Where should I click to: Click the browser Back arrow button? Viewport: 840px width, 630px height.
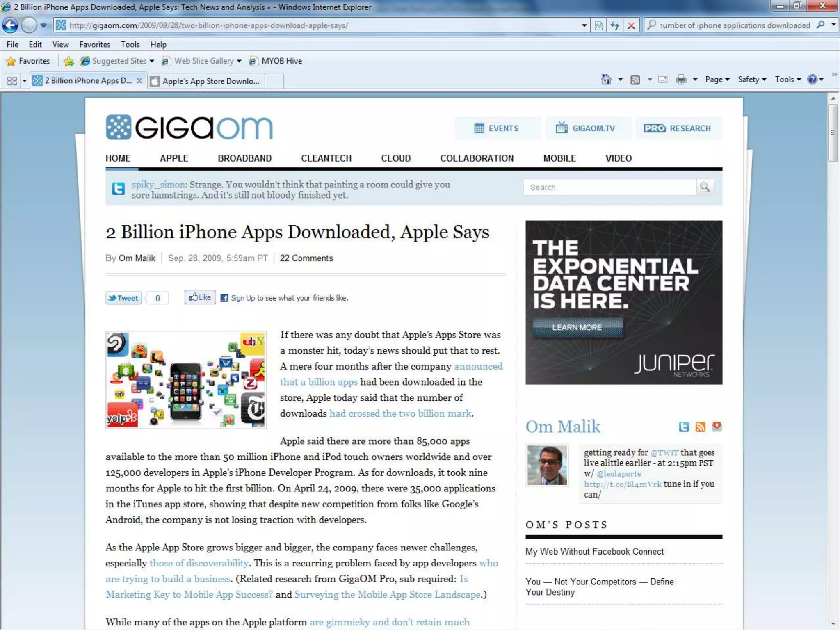click(10, 25)
